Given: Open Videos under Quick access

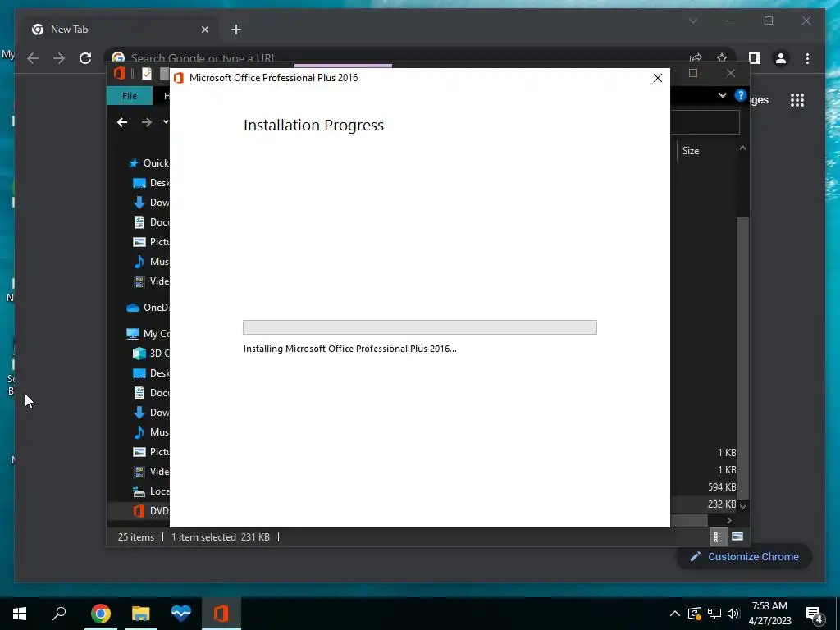Looking at the screenshot, I should pyautogui.click(x=151, y=281).
